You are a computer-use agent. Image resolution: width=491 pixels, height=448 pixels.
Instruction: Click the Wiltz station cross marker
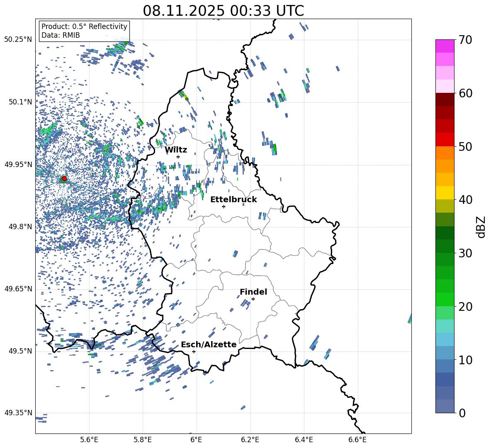tap(178, 157)
